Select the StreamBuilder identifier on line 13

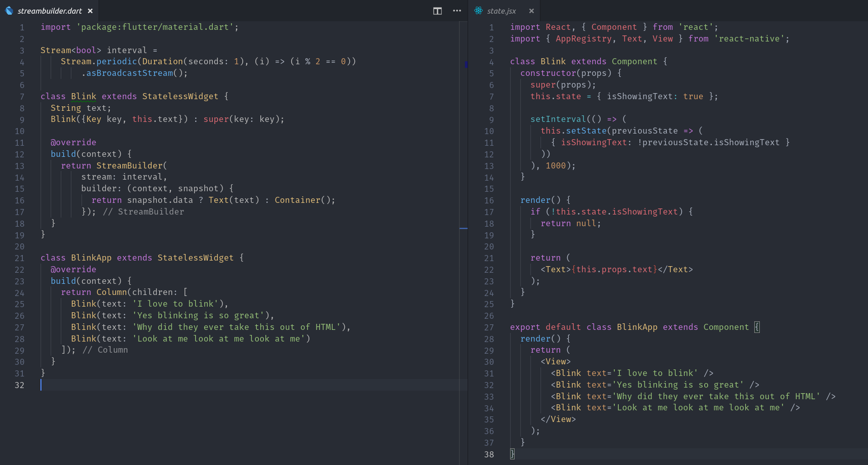pos(130,165)
